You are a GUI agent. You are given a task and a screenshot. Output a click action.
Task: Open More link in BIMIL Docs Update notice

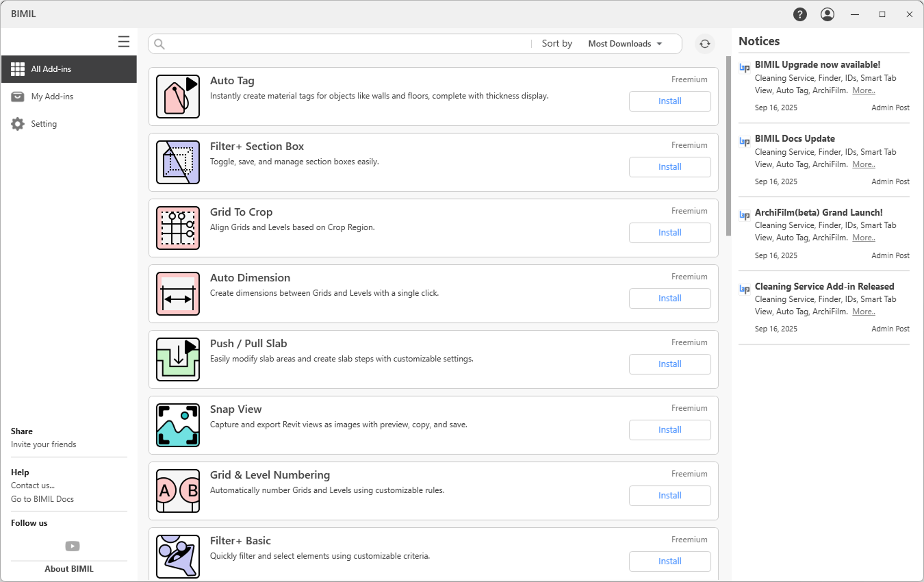(x=863, y=164)
